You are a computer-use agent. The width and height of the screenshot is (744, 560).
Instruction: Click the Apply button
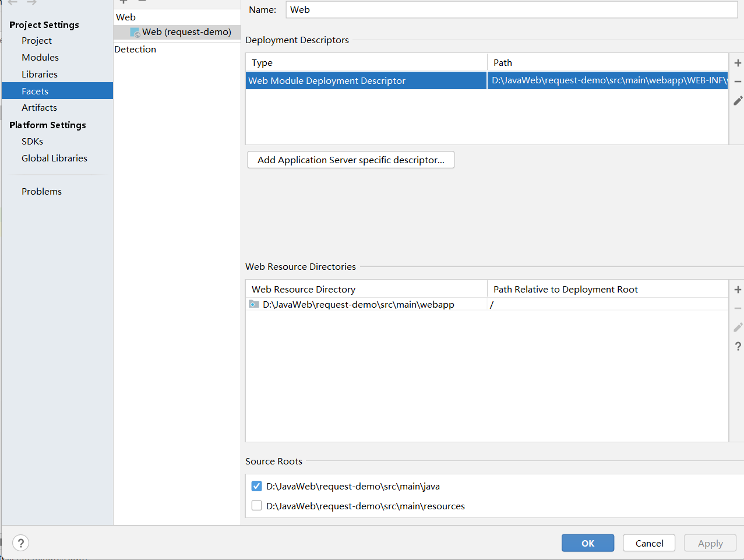pyautogui.click(x=710, y=543)
